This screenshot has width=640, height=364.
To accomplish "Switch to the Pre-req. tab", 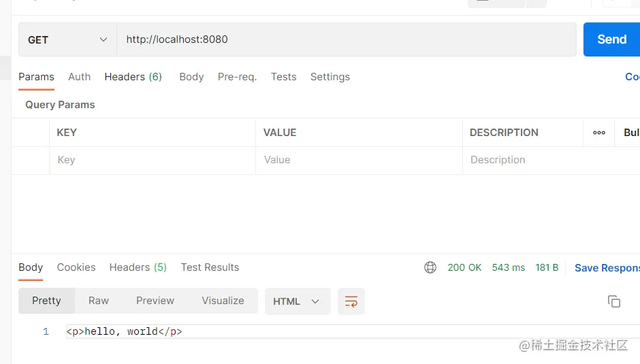I will point(237,77).
